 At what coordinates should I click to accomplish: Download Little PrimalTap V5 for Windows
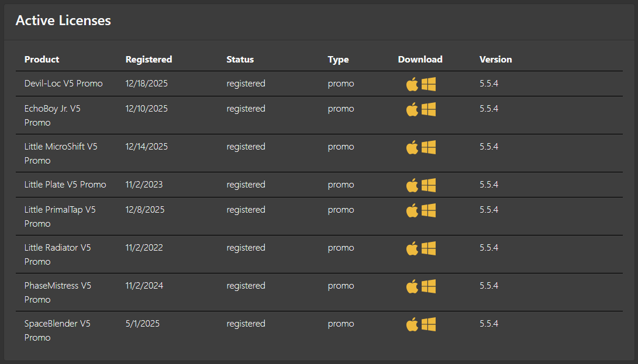pos(429,210)
